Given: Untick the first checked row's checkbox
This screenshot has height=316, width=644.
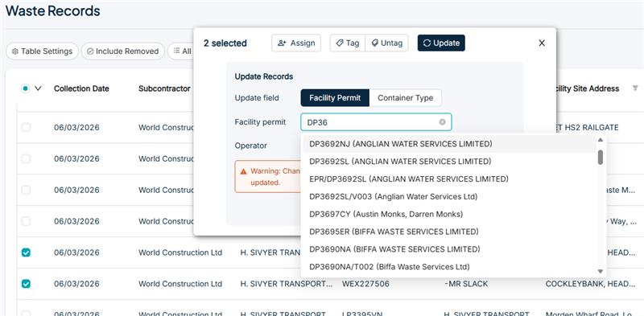Looking at the screenshot, I should [x=26, y=252].
